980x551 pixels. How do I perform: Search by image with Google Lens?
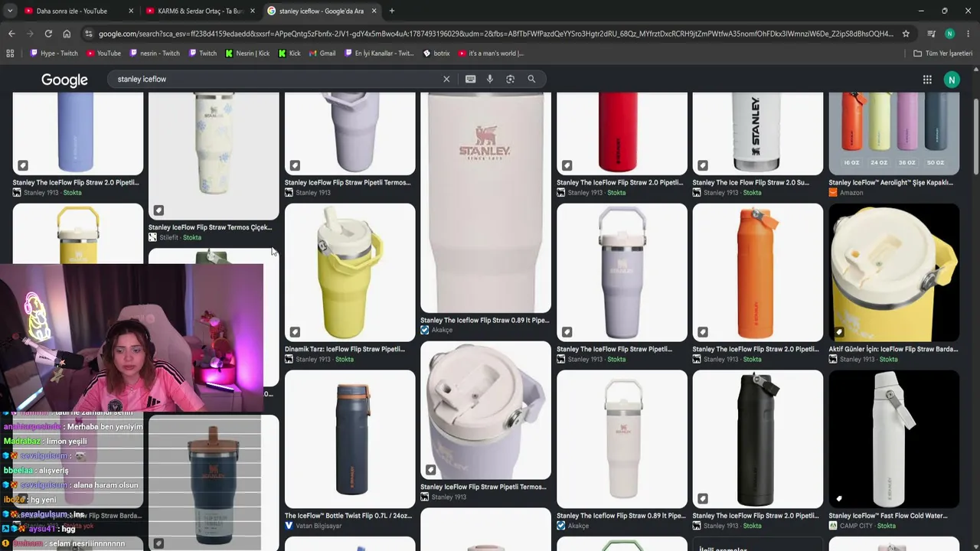511,79
